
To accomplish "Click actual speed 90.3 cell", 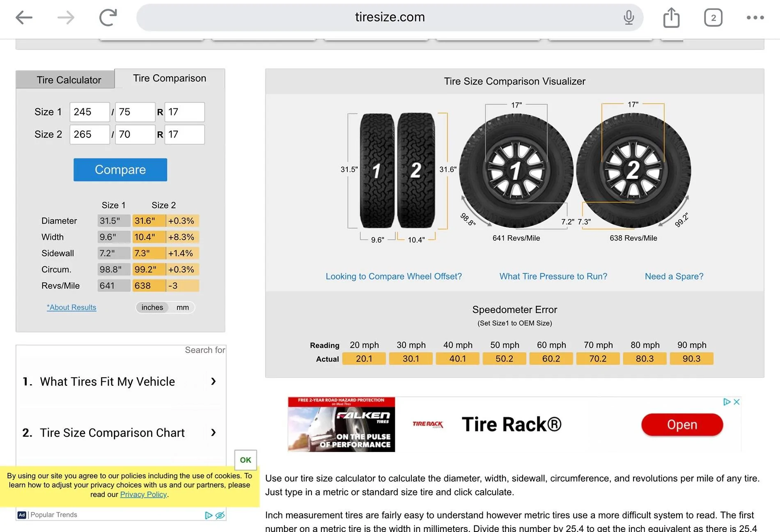I will 691,359.
